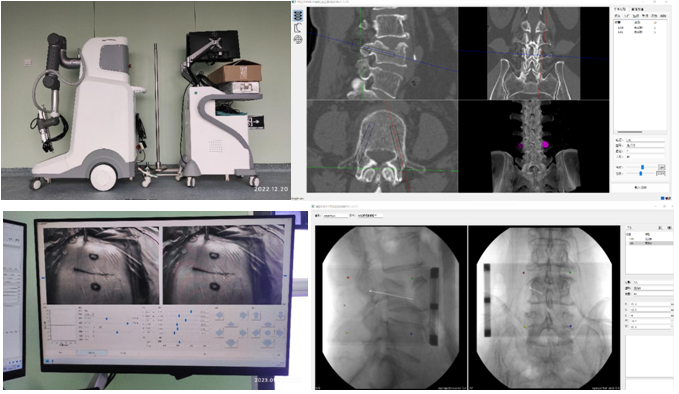Adjust the upper blue slider in planning panel

click(642, 167)
